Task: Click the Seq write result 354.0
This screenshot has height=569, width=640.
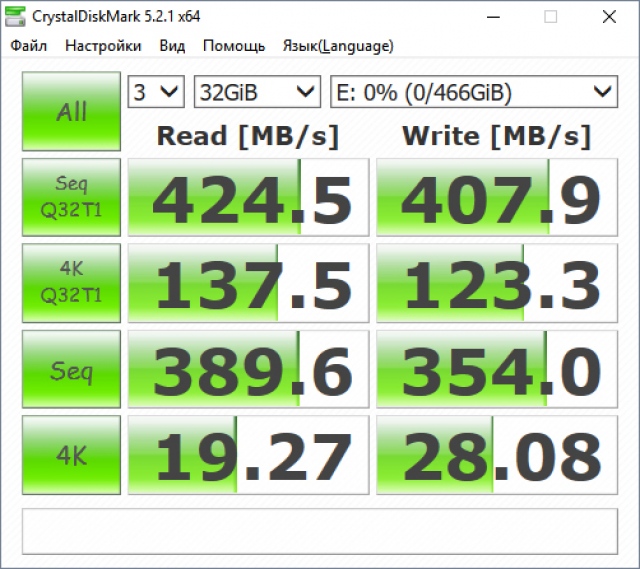Action: click(x=495, y=370)
